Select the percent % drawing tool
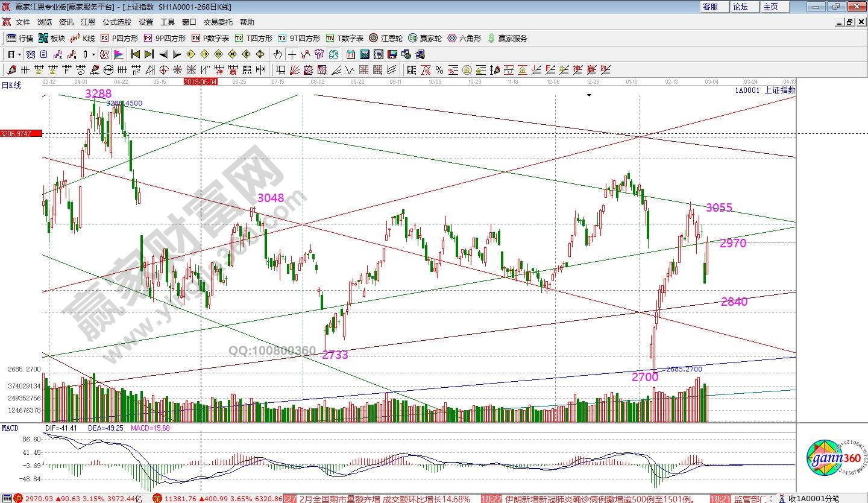The width and height of the screenshot is (868, 503). click(x=439, y=70)
